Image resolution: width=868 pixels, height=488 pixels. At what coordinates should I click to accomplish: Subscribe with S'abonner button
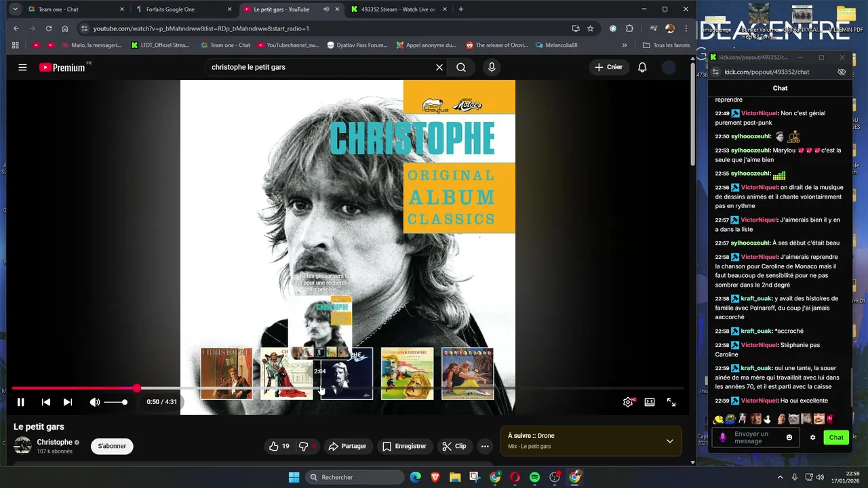pos(112,446)
